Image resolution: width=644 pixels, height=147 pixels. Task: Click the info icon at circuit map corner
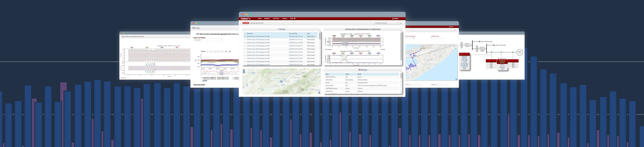point(456,79)
